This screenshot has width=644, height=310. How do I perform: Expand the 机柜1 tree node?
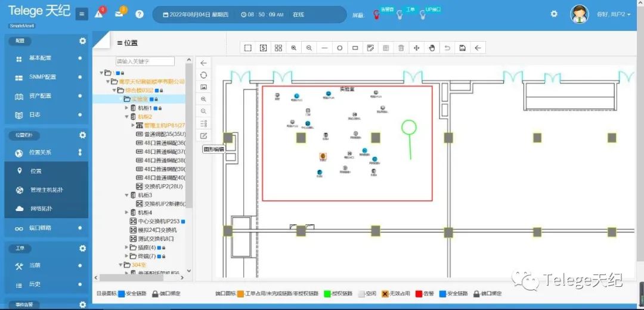tap(126, 108)
